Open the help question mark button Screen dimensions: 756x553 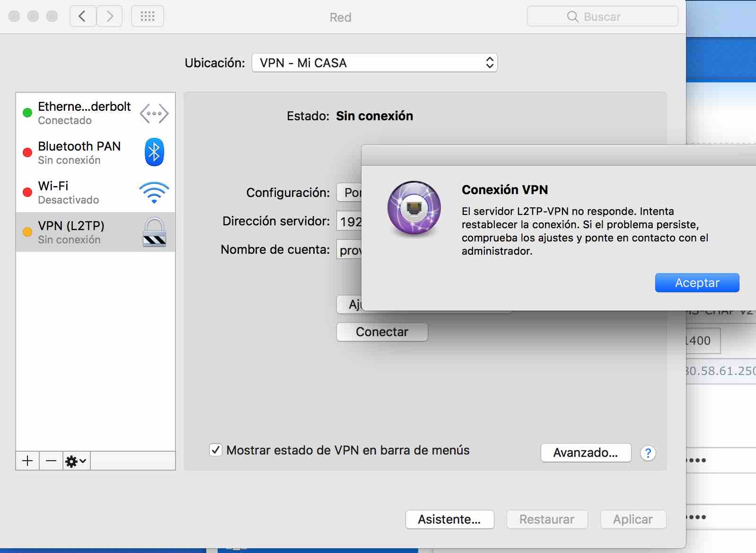click(x=648, y=453)
